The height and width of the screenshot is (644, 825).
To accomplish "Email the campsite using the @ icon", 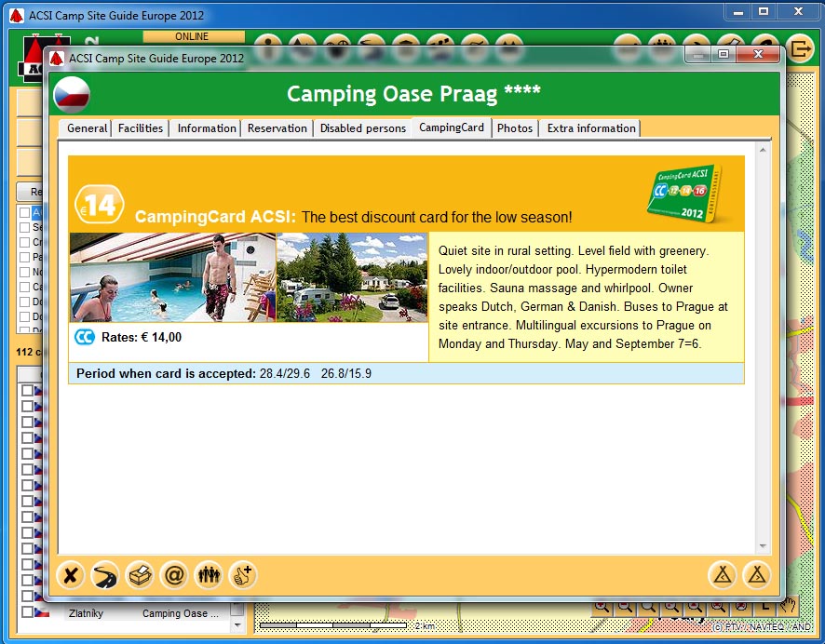I will click(174, 575).
